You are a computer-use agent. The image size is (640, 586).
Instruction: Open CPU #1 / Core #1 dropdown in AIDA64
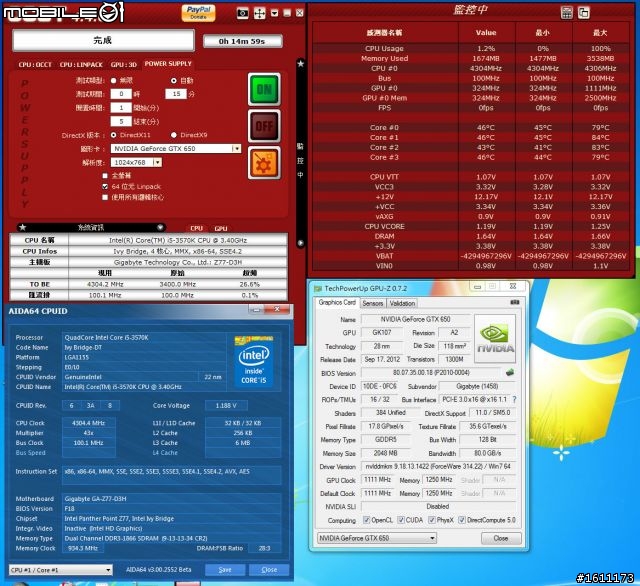click(x=60, y=570)
